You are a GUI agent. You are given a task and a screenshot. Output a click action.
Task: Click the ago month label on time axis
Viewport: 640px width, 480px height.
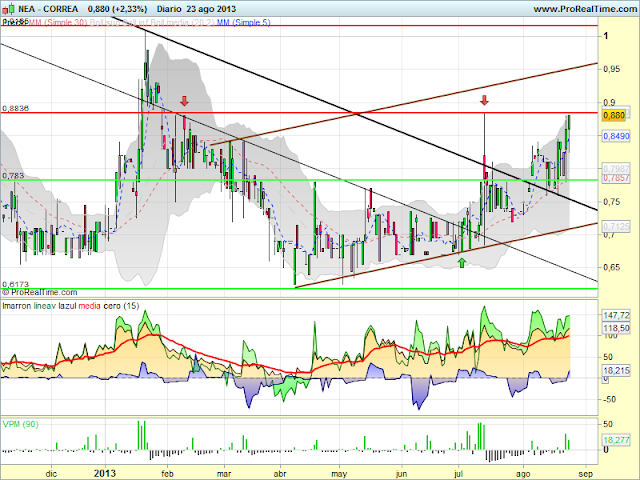tap(523, 474)
